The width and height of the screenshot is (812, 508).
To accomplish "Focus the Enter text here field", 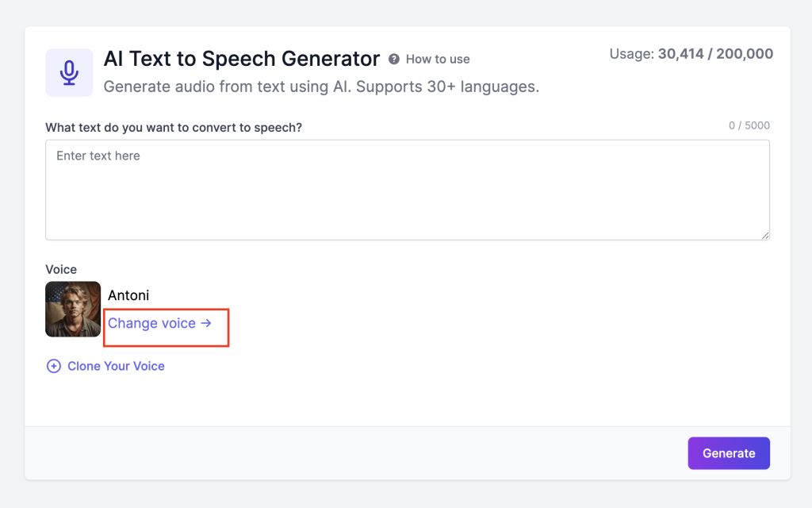I will pyautogui.click(x=407, y=190).
